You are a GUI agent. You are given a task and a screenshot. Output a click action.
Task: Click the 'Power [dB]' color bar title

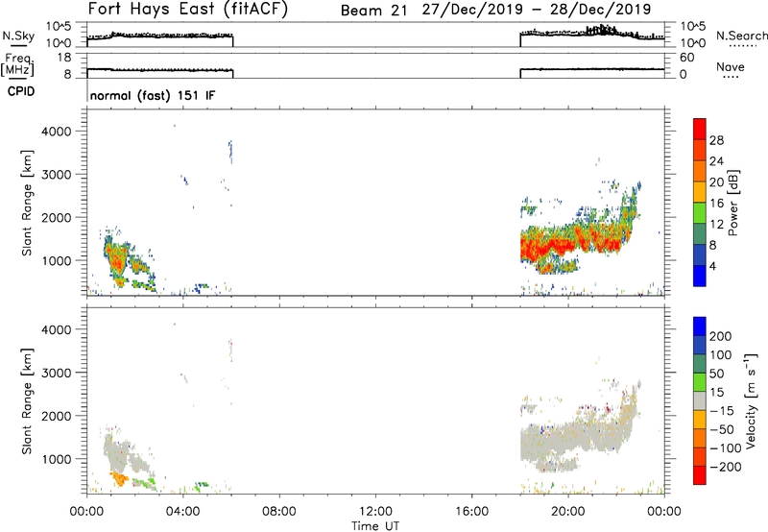[x=732, y=203]
